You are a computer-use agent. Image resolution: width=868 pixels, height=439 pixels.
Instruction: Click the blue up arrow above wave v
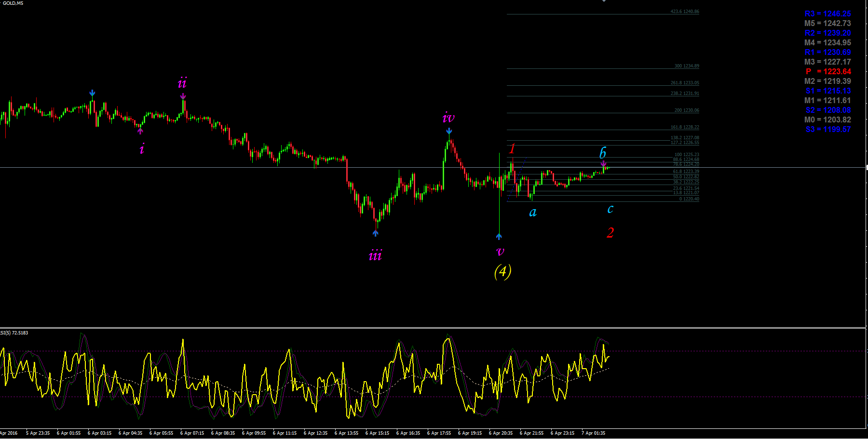coord(499,236)
